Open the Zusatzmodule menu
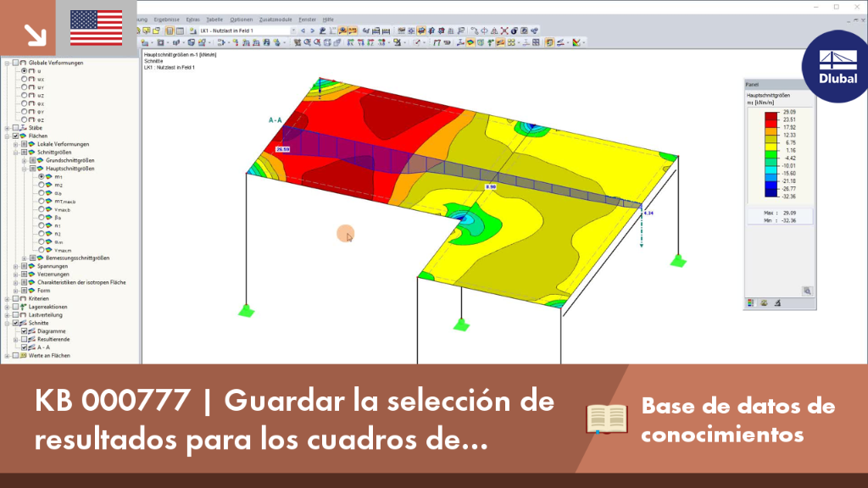868x488 pixels. tap(275, 19)
